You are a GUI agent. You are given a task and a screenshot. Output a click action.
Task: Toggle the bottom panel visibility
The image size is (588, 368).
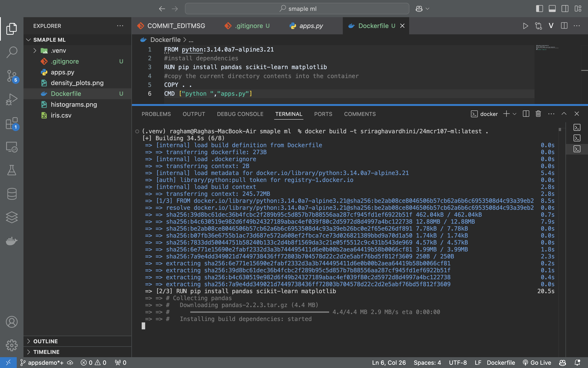point(552,9)
